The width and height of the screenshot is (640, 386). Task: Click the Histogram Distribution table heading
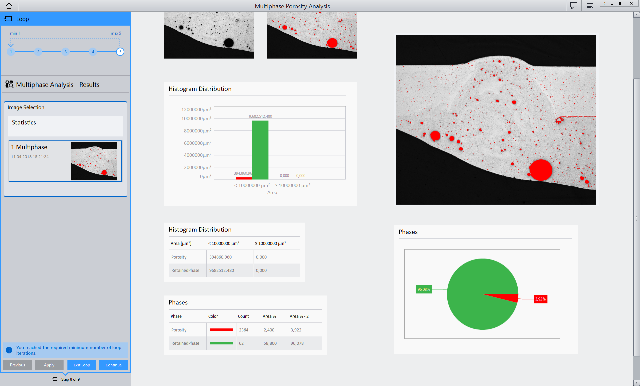point(200,230)
